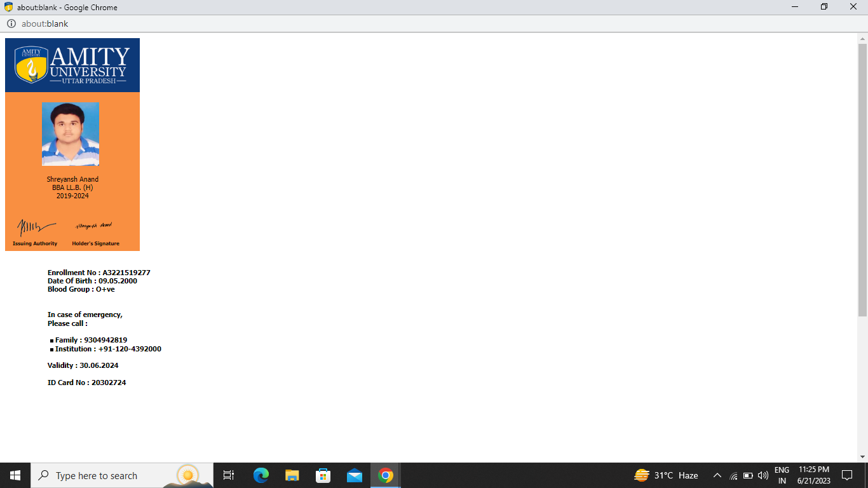Click the Google Chrome taskbar icon
This screenshot has width=868, height=488.
point(385,475)
